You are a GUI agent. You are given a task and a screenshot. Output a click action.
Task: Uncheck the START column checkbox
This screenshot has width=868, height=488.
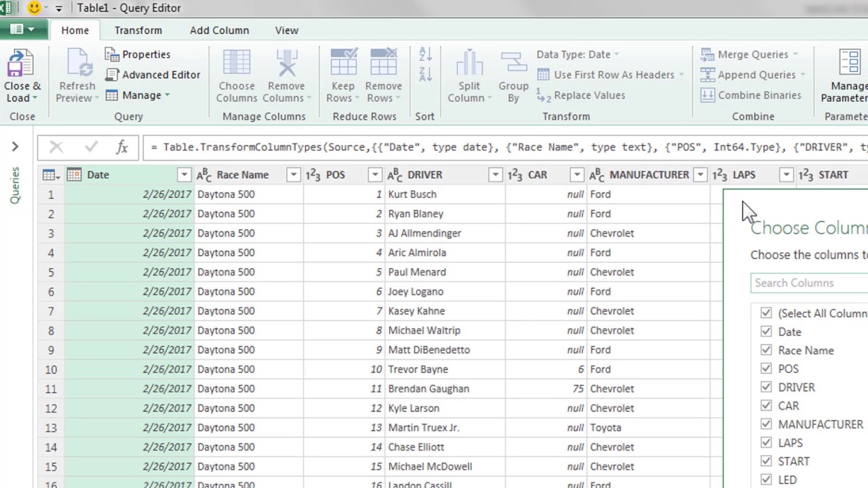(x=766, y=461)
